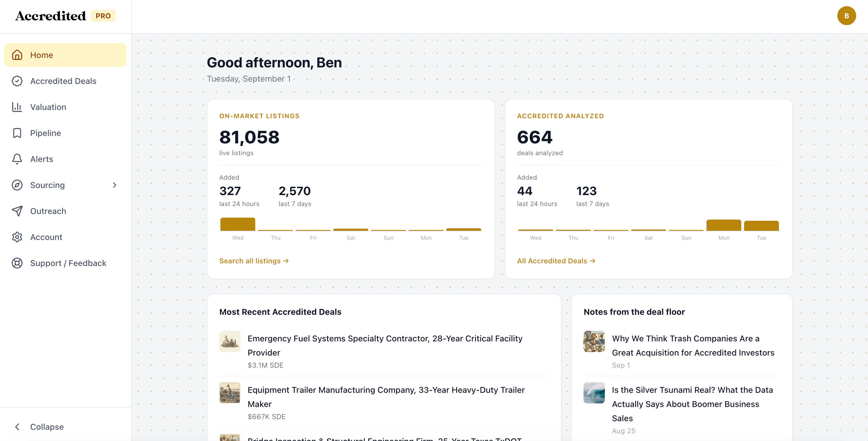
Task: Open Accredited Deals page
Action: click(x=65, y=81)
